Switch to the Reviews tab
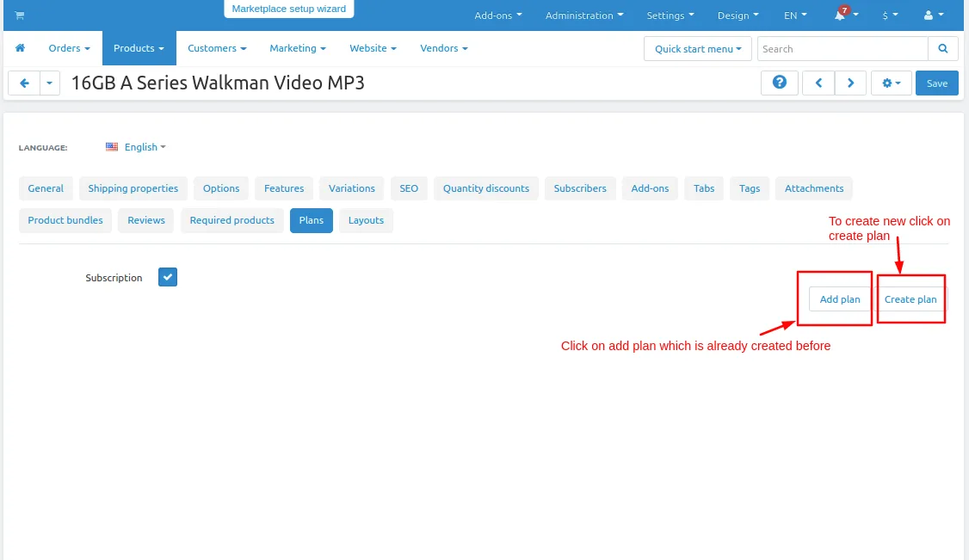The width and height of the screenshot is (969, 560). pos(146,220)
